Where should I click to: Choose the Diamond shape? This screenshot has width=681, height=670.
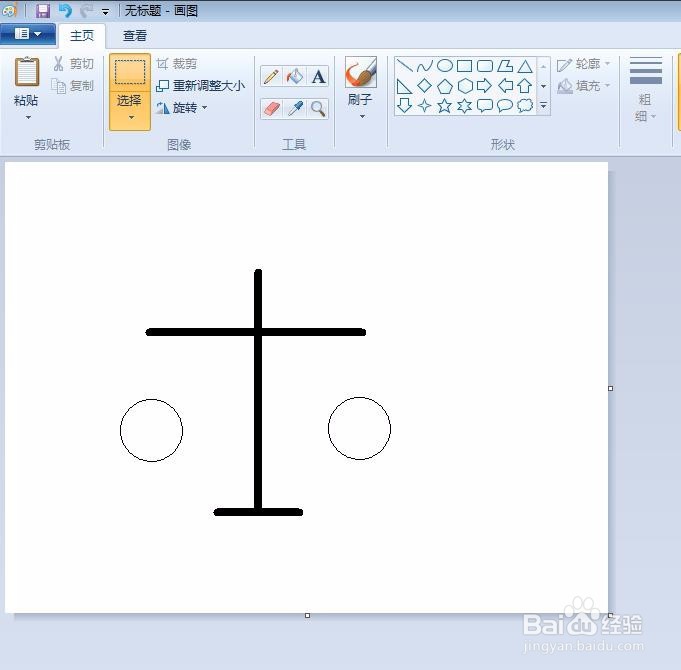[x=424, y=86]
